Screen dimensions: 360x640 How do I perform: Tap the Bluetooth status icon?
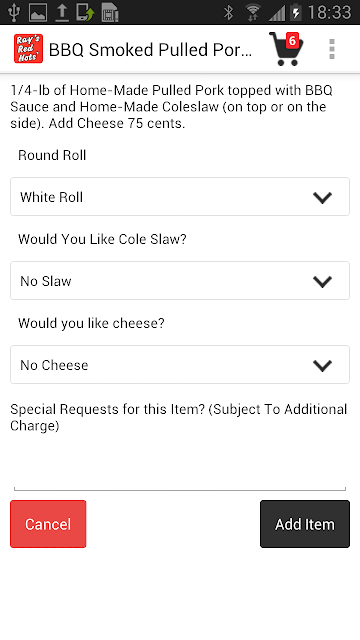pyautogui.click(x=228, y=12)
